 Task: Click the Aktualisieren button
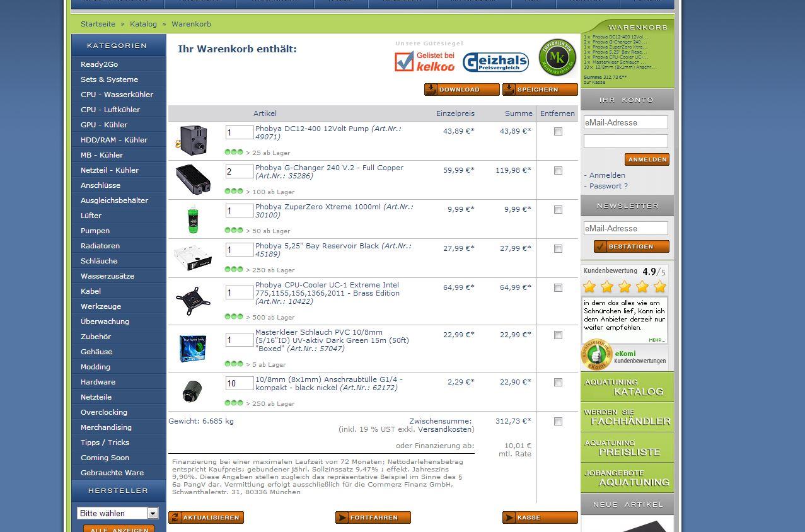[206, 518]
